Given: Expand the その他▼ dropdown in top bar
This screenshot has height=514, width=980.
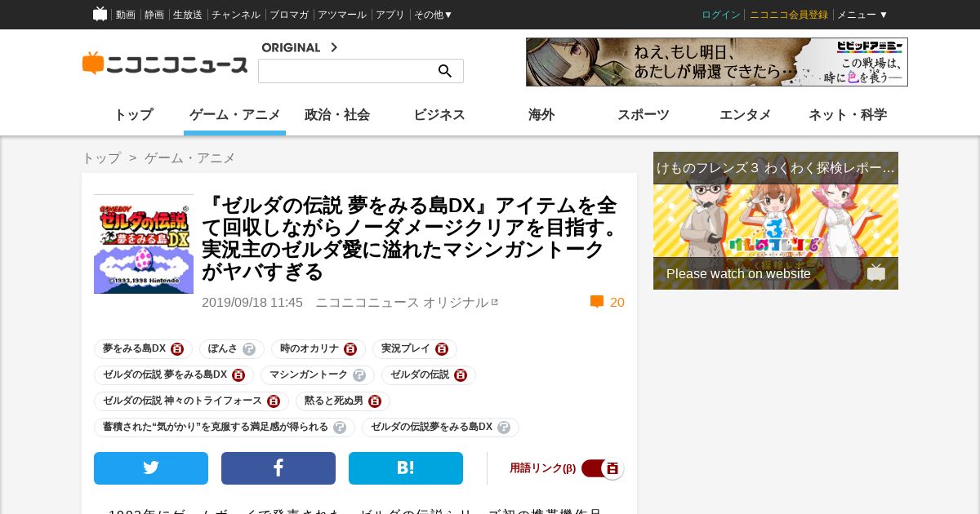Looking at the screenshot, I should [433, 15].
